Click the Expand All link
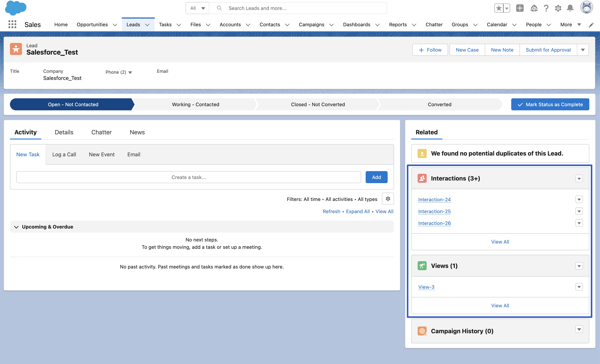Viewport: 600px width, 364px height. pyautogui.click(x=358, y=211)
